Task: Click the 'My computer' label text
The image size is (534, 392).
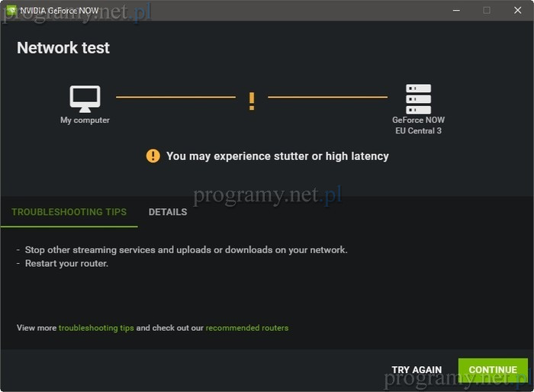Action: coord(85,120)
